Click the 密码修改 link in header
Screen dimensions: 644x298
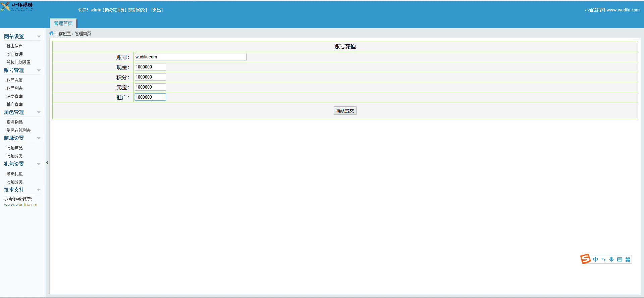(137, 10)
